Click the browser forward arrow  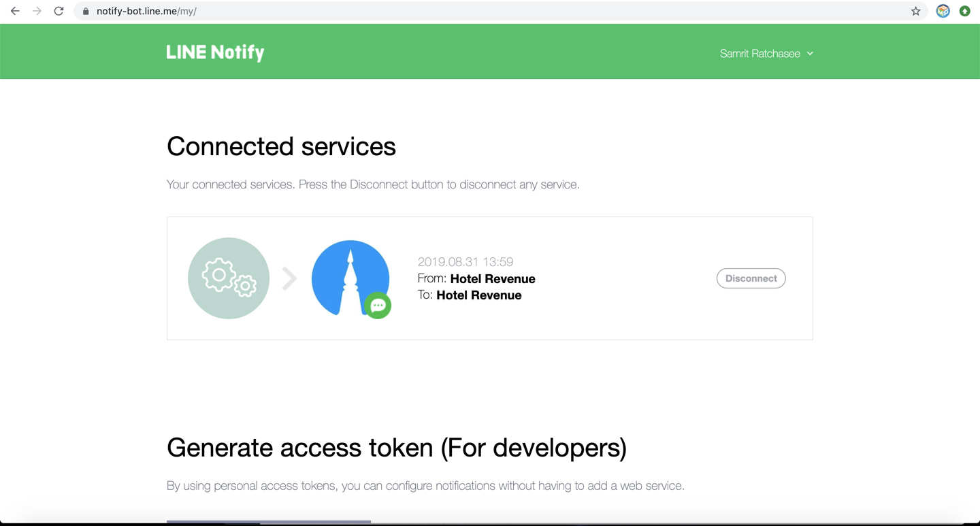[37, 11]
